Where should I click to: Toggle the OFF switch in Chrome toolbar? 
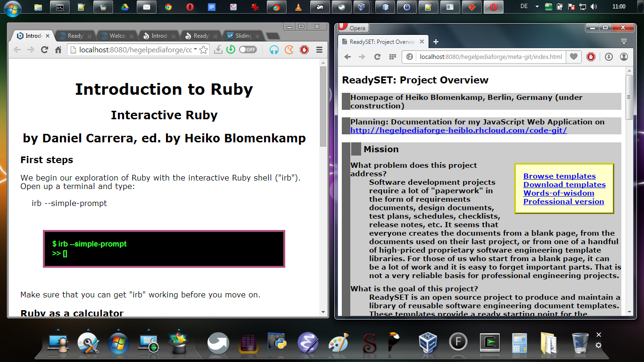(x=248, y=49)
